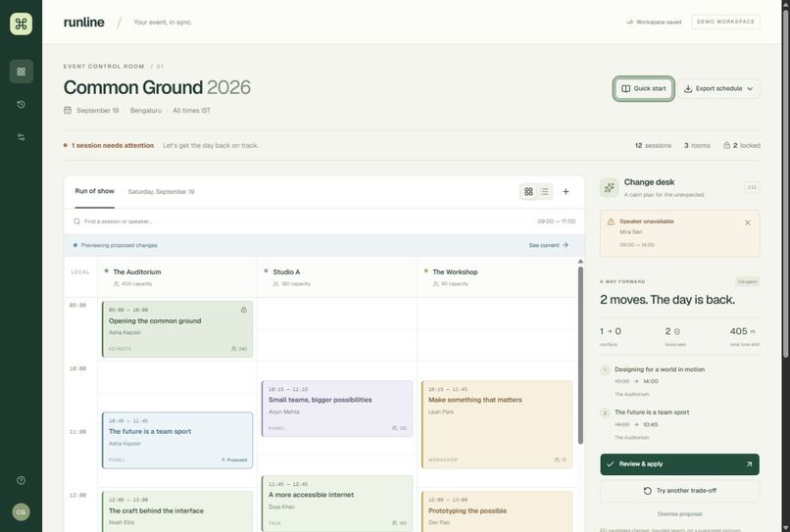790x532 pixels.
Task: Click the 1 → 0 conflicts stat
Action: (610, 336)
